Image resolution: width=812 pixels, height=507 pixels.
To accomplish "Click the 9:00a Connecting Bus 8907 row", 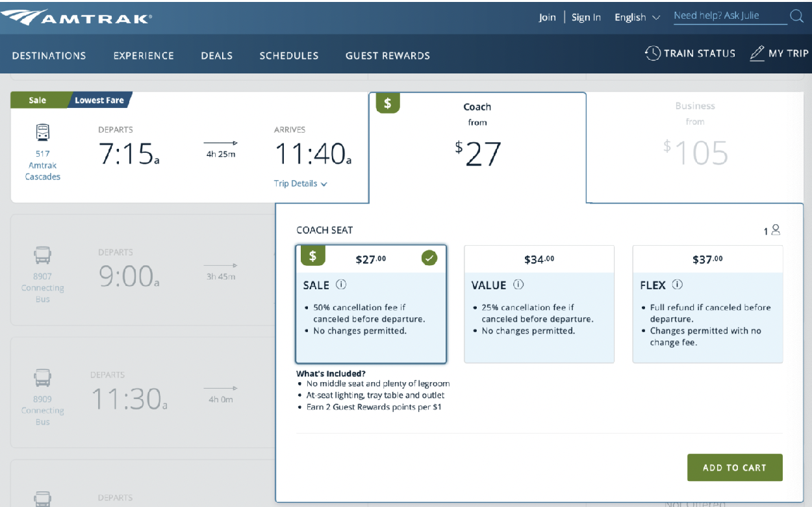I will click(x=143, y=270).
